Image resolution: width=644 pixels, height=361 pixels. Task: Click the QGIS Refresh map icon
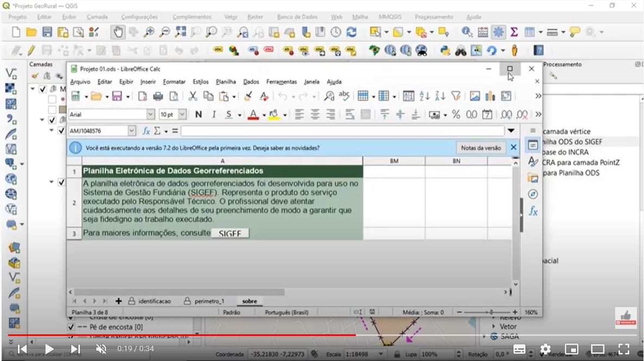click(351, 32)
